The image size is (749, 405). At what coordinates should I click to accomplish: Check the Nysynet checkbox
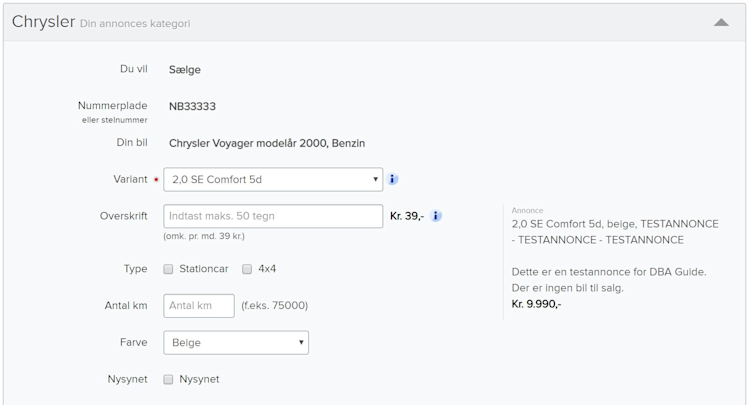coord(169,380)
